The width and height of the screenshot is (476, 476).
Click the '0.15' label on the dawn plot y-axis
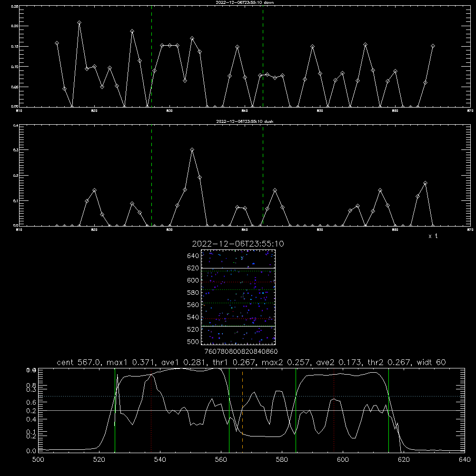click(x=15, y=47)
